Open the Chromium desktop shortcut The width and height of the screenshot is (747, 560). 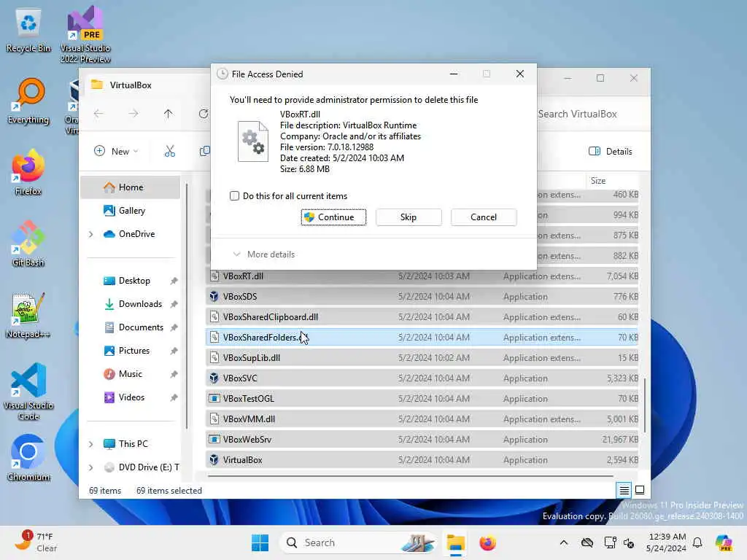coord(28,459)
